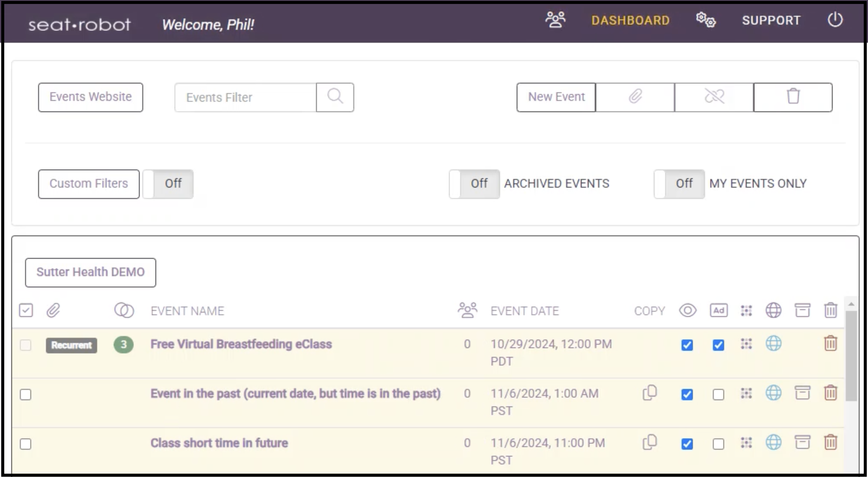Click the paperclip link toolbar button

[635, 97]
